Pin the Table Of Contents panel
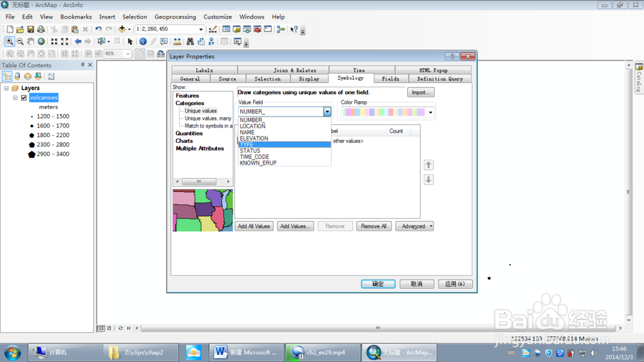 coord(82,65)
